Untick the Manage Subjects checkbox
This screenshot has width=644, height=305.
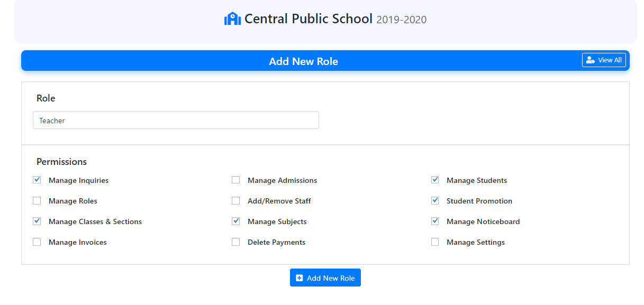236,221
